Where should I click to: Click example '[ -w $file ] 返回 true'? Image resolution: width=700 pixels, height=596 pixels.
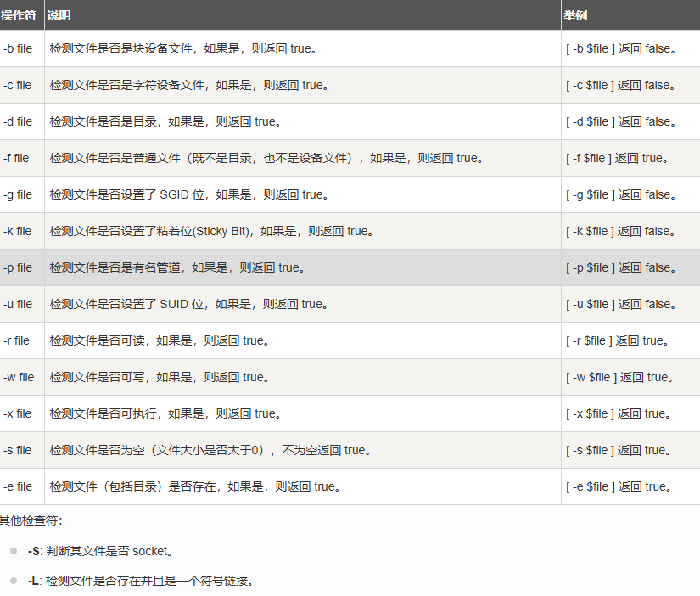pos(621,377)
